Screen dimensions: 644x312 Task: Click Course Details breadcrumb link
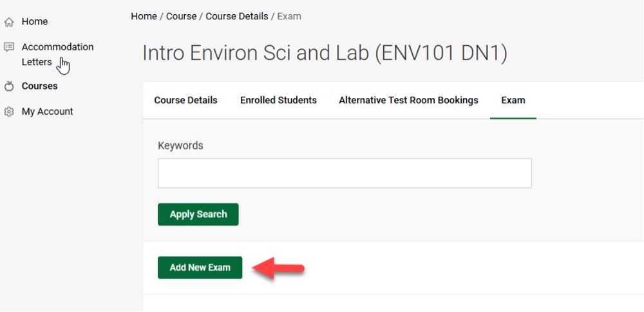click(x=237, y=17)
